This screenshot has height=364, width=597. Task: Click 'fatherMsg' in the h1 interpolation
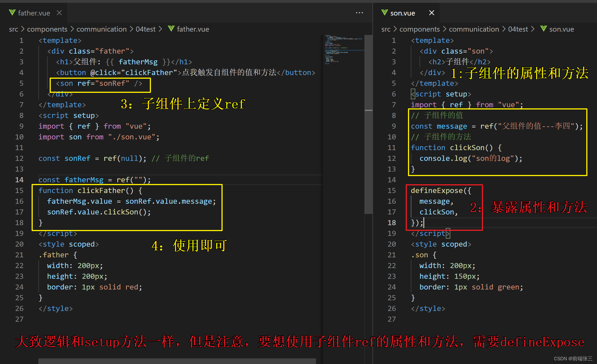[x=138, y=62]
